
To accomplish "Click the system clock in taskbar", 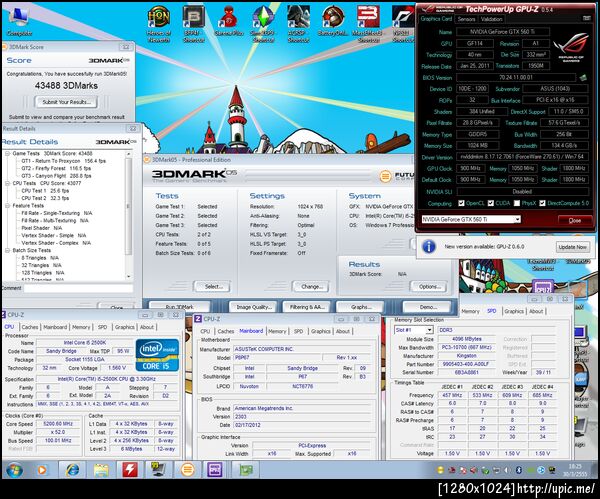I will (577, 470).
